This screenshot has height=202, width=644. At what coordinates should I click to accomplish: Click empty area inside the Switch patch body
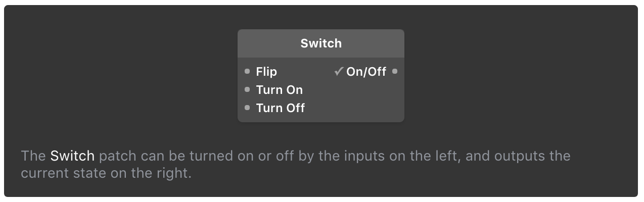coord(354,101)
